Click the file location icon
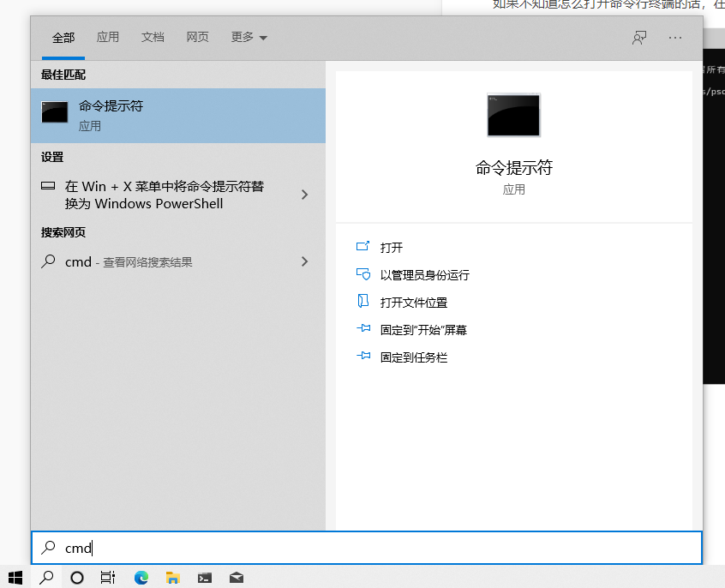The image size is (725, 588). point(363,301)
